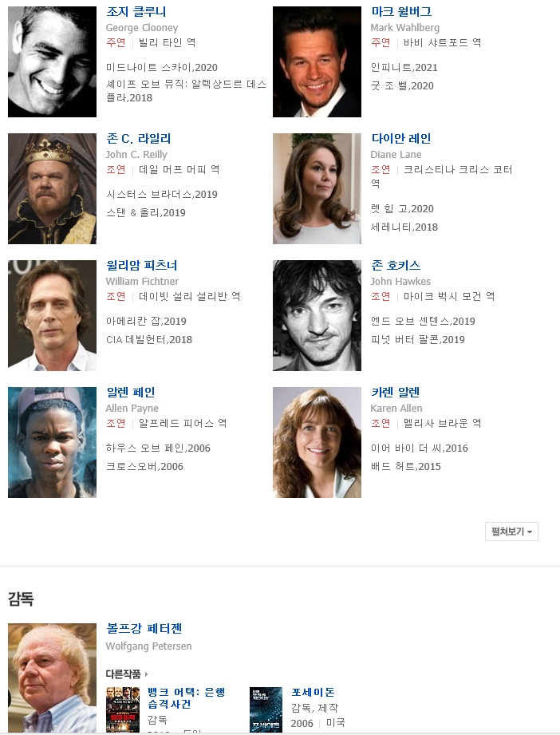Open Allen Payne's photo thumbnail
Viewport: 560px width, 735px height.
pos(52,442)
